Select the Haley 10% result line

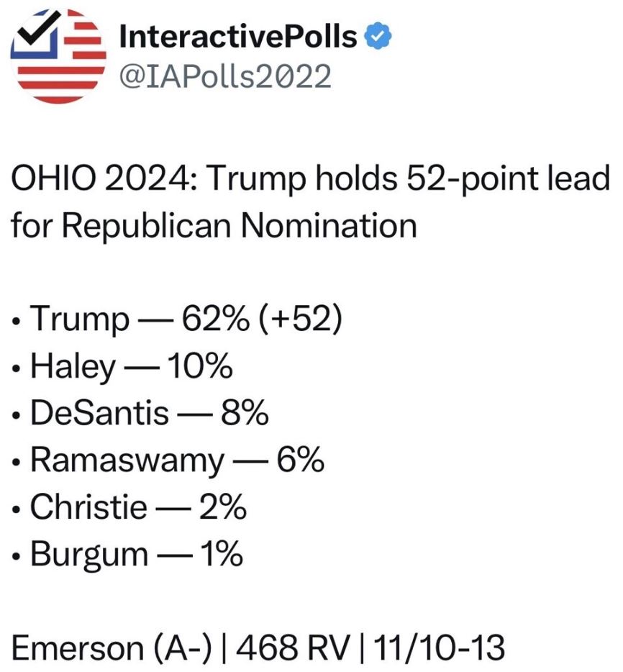122,367
